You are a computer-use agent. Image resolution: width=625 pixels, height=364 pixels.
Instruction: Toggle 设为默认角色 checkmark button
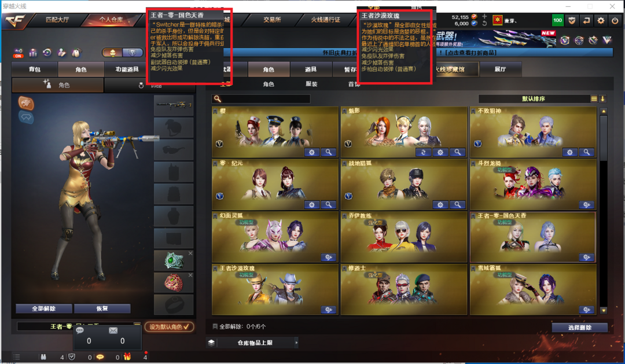pos(170,326)
